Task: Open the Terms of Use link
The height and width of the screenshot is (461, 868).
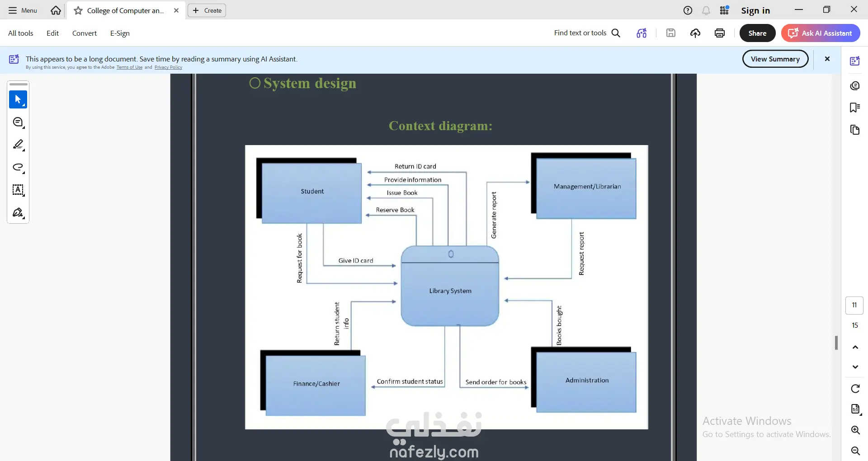Action: click(129, 67)
